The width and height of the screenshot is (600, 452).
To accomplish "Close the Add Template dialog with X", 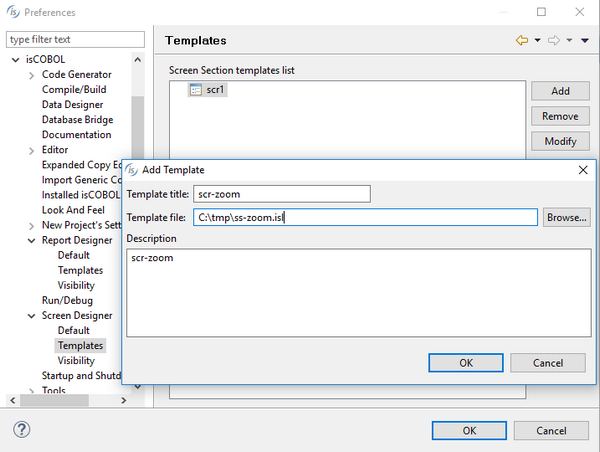I will pyautogui.click(x=583, y=170).
